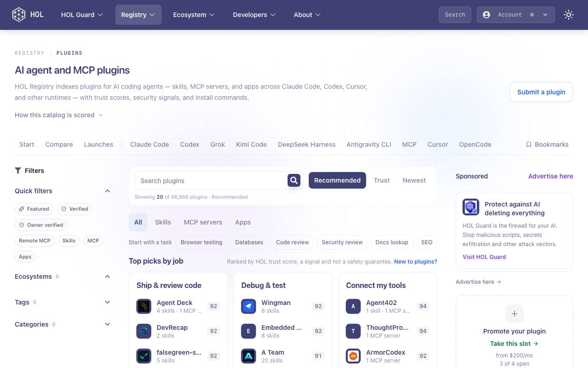Toggle the light/dark theme sun icon

569,15
